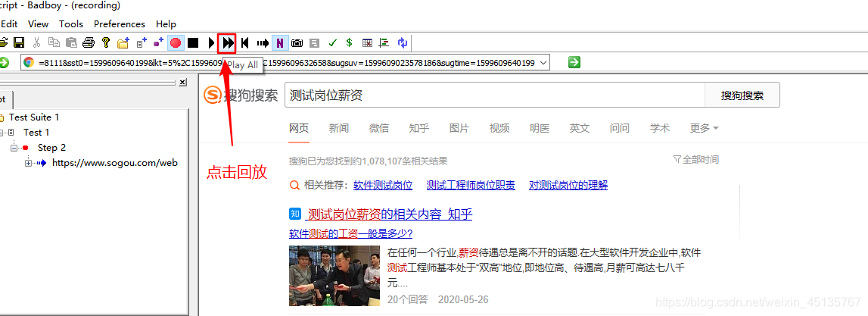Click the Cut scissors icon
Viewport: 868px width, 316px height.
point(36,42)
